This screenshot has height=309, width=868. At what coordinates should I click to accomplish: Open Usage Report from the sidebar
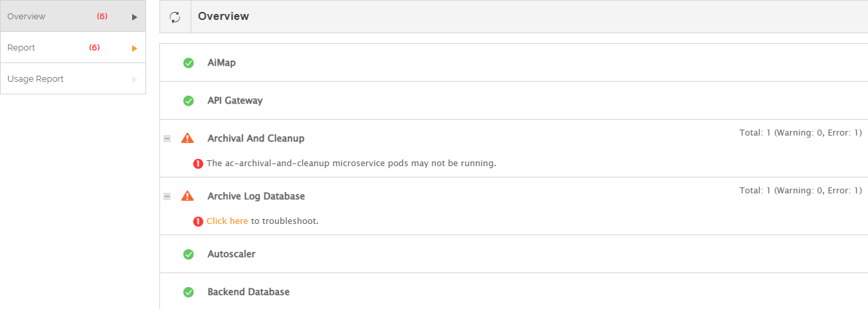click(x=35, y=79)
